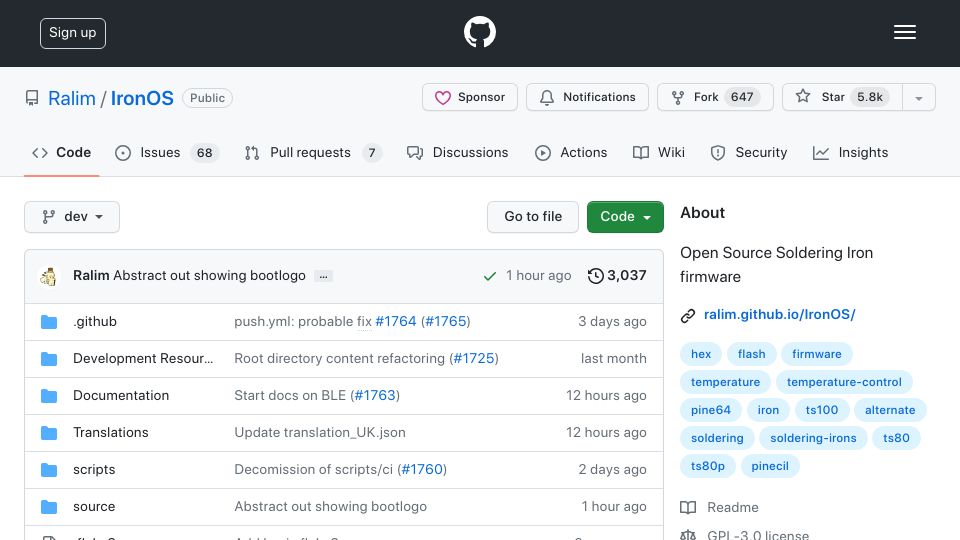This screenshot has height=540, width=960.
Task: Select the flash topic tag
Action: 751,354
